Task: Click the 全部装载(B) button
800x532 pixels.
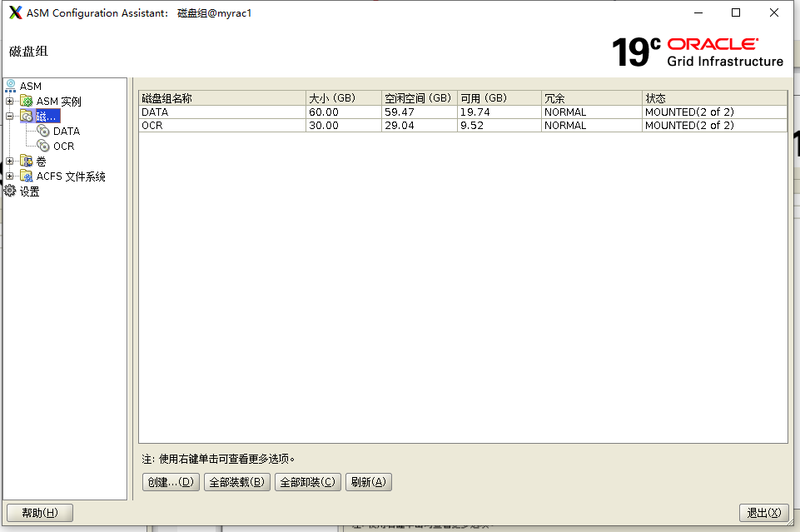Action: tap(237, 482)
